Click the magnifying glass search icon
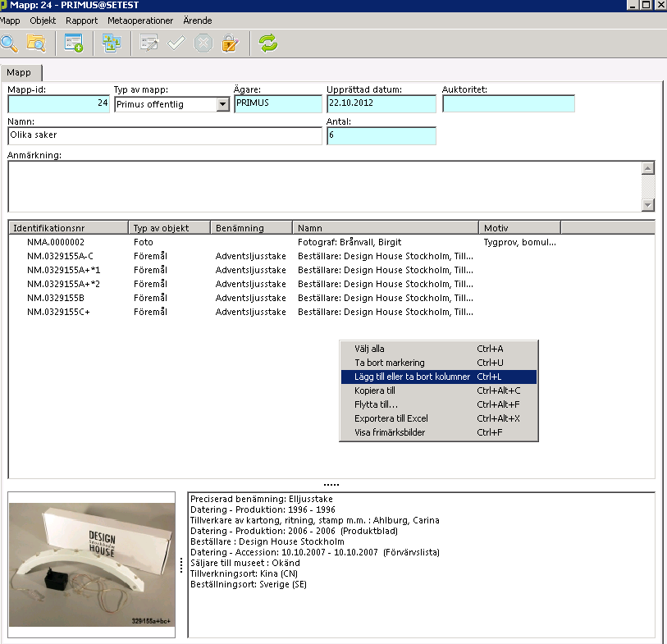667x644 pixels. click(9, 43)
